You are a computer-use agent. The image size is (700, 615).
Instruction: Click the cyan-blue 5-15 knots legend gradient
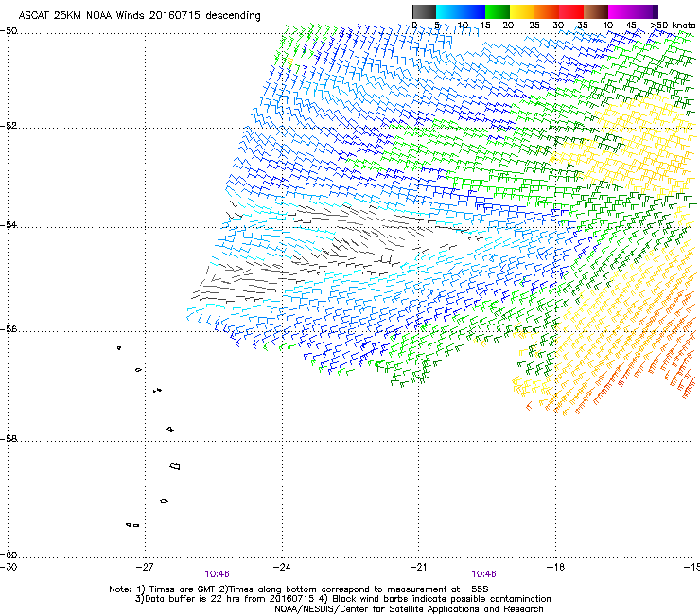pyautogui.click(x=461, y=11)
